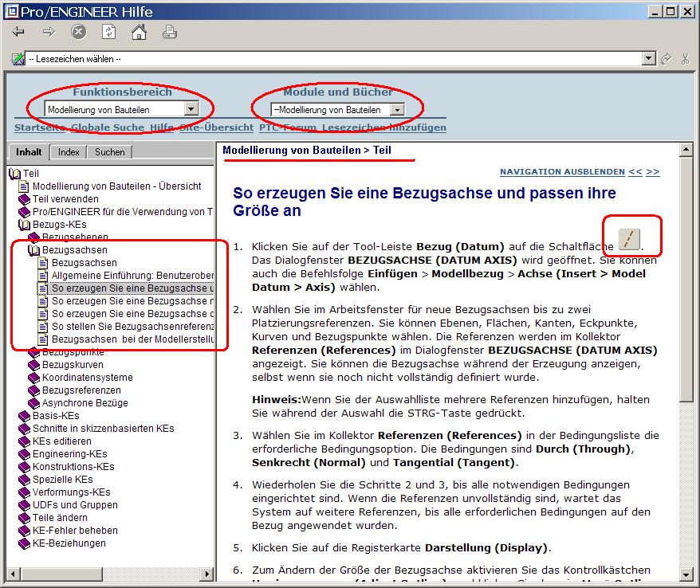Click the book icon beside Spezielle KEs

pos(24,480)
